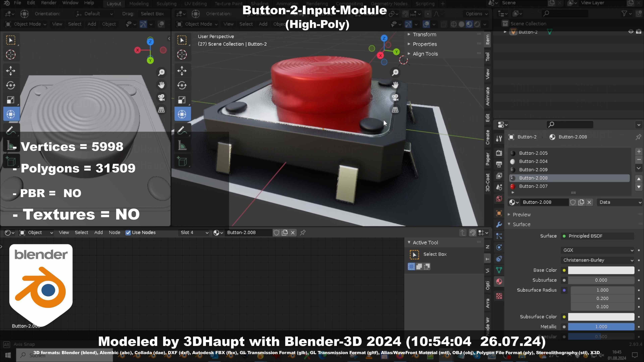The width and height of the screenshot is (644, 362).
Task: Expand the Preview panel
Action: (522, 215)
